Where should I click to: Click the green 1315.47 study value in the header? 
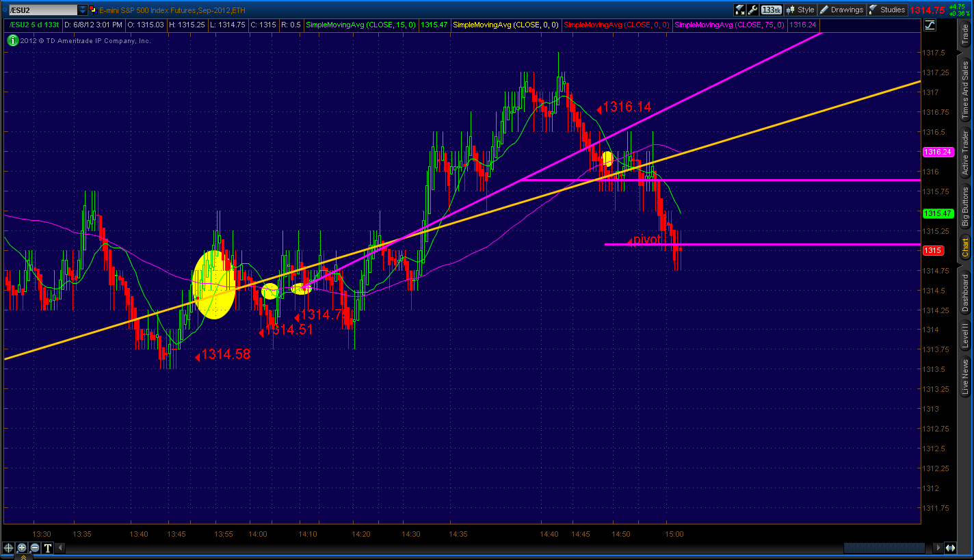coord(434,25)
